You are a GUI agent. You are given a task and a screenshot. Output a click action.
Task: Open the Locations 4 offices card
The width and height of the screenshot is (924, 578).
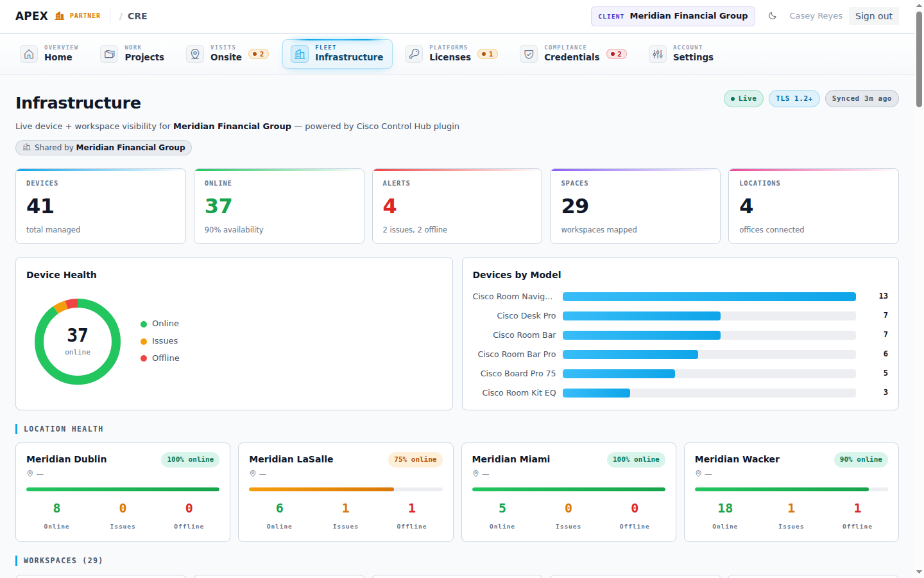pyautogui.click(x=814, y=206)
